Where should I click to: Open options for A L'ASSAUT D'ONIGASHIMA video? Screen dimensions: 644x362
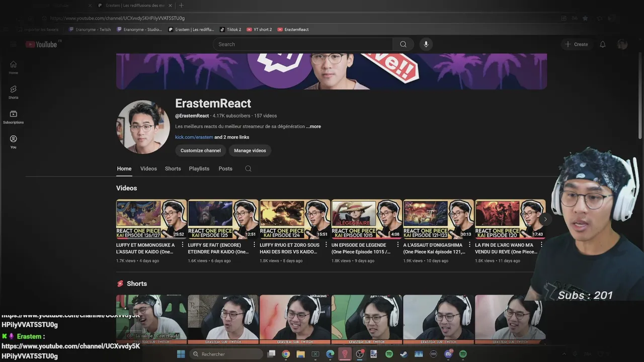click(469, 245)
